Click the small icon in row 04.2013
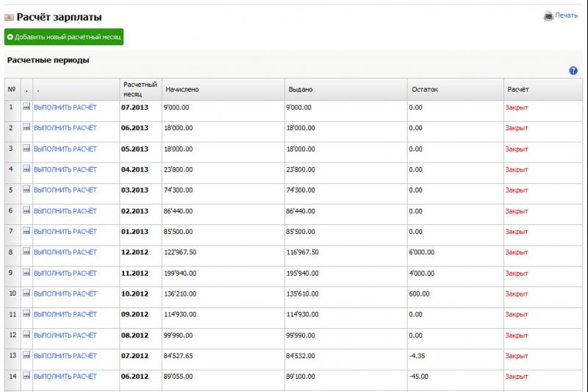Screen dimensions: 588x392 tap(26, 169)
